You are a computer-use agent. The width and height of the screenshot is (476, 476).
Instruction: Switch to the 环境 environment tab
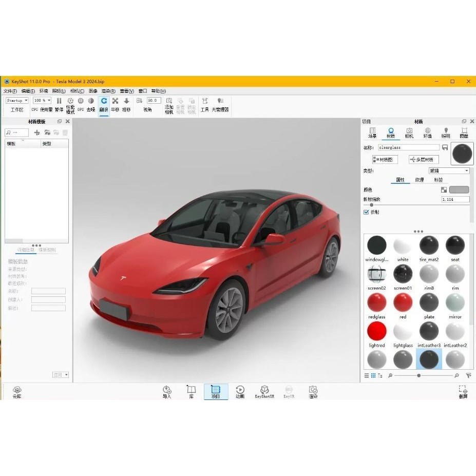pos(427,133)
